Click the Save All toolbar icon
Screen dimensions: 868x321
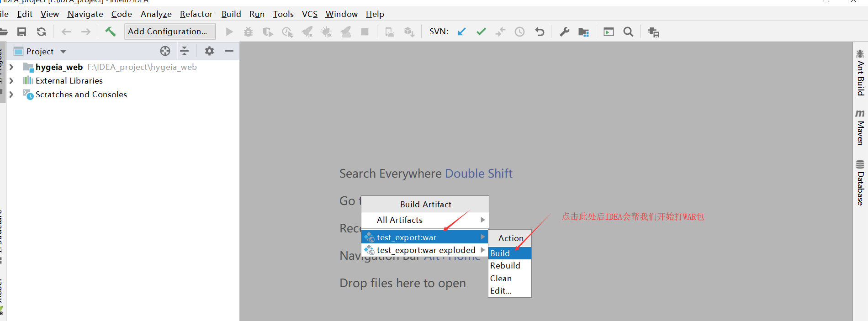coord(21,32)
